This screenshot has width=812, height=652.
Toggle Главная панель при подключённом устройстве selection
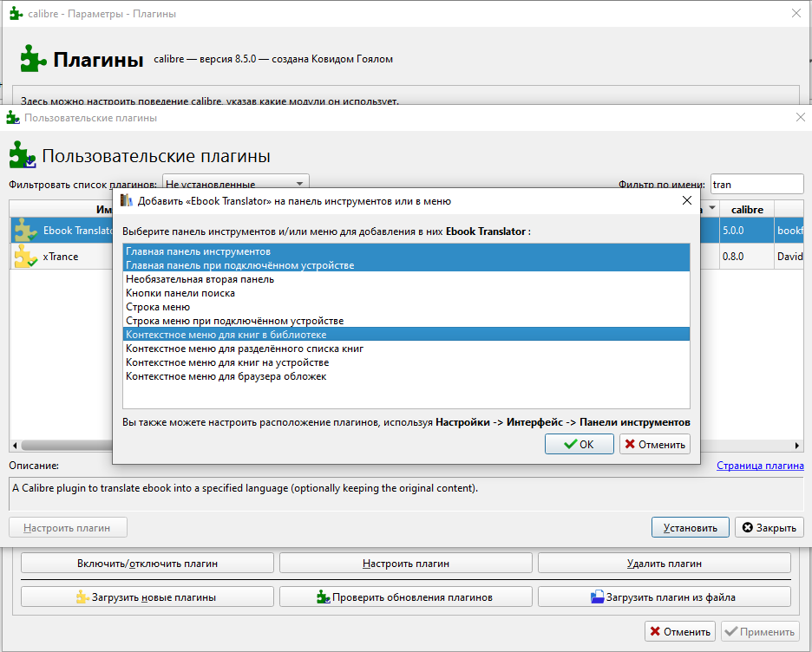pos(405,265)
